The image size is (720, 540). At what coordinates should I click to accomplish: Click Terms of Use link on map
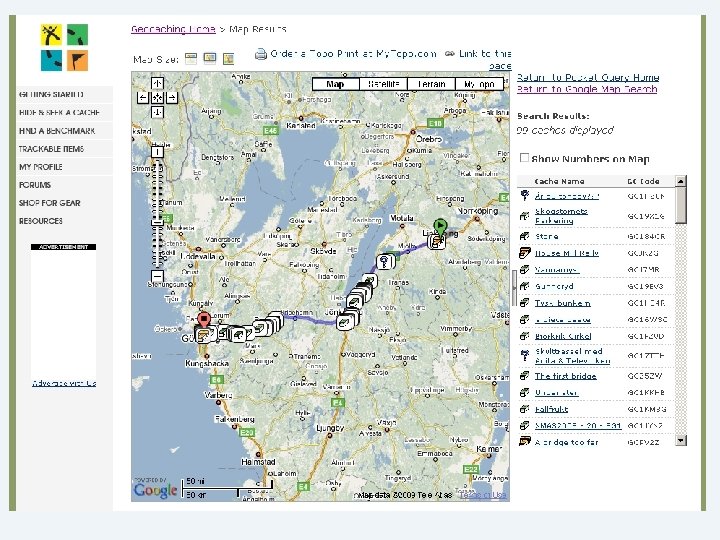pos(483,495)
